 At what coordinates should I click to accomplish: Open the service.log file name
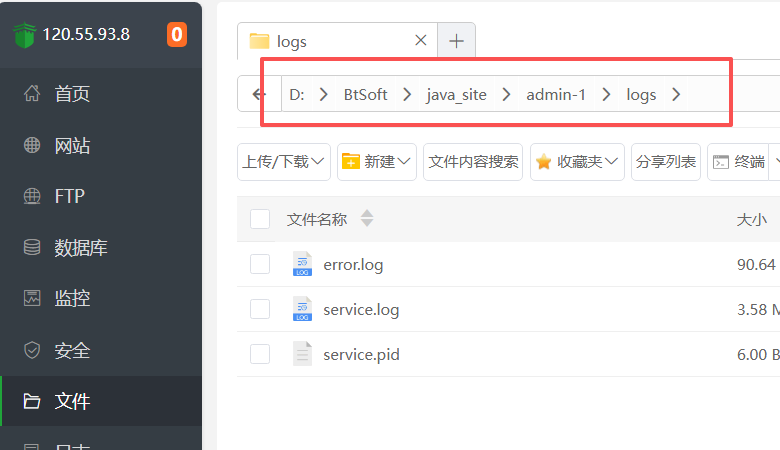point(361,310)
